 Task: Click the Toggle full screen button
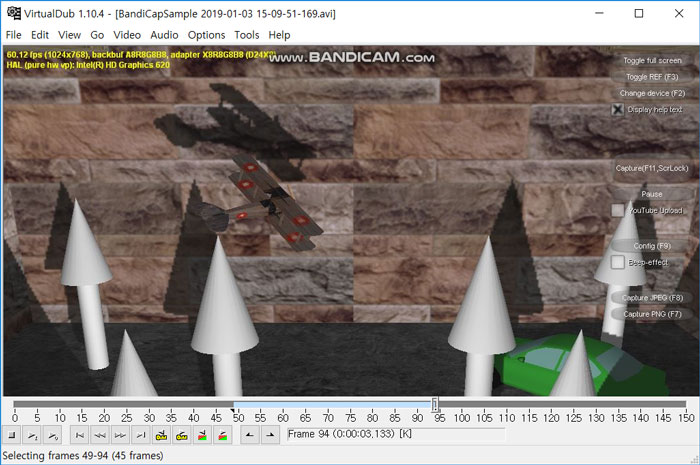click(652, 60)
